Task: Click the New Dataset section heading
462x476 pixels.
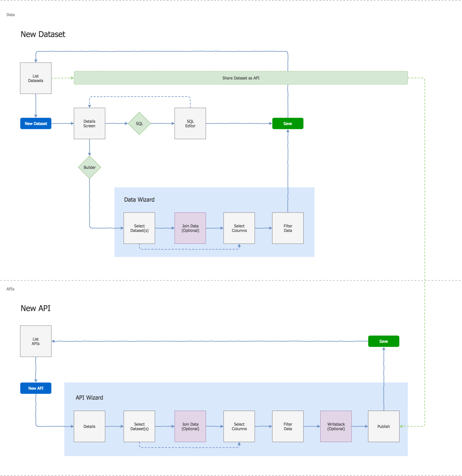Action: [x=43, y=34]
